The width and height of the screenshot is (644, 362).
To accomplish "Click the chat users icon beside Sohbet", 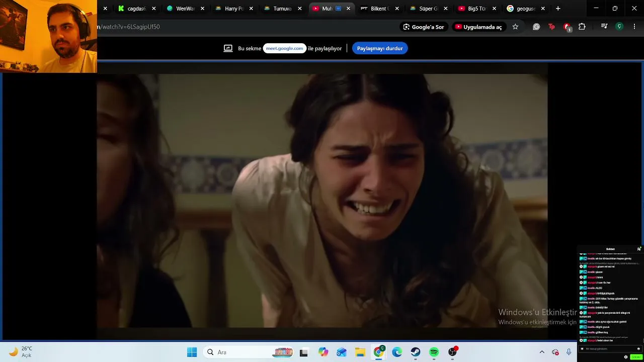I will (639, 249).
